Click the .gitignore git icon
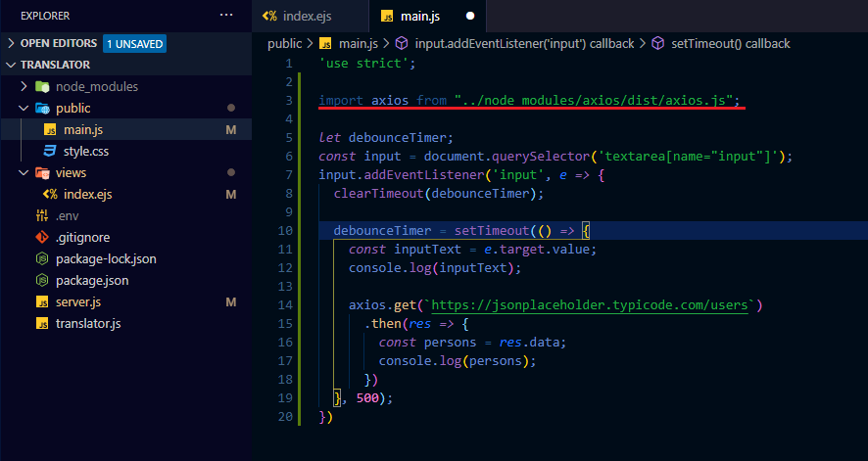This screenshot has height=461, width=868. point(42,237)
